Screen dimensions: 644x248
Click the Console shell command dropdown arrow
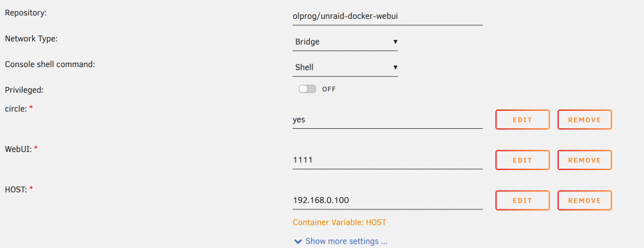(x=395, y=68)
